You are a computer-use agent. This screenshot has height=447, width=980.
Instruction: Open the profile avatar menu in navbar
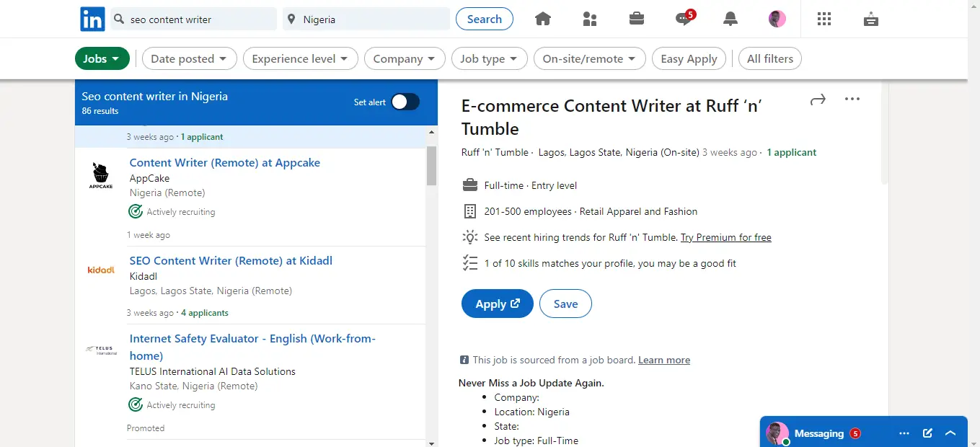(777, 19)
